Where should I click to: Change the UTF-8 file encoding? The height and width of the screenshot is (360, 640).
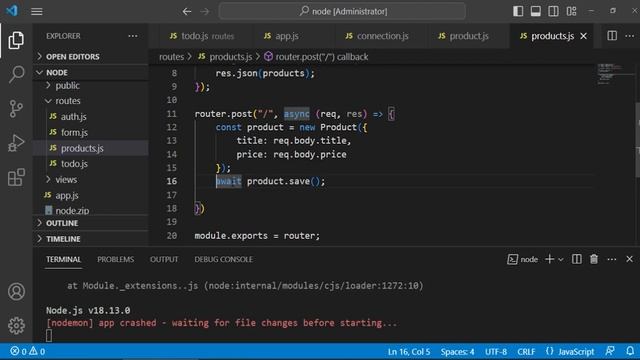[496, 351]
